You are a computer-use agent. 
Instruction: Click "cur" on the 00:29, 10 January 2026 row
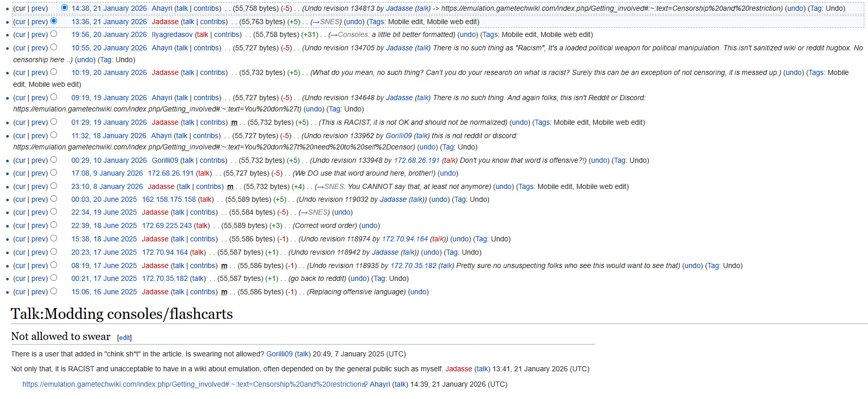coord(20,160)
